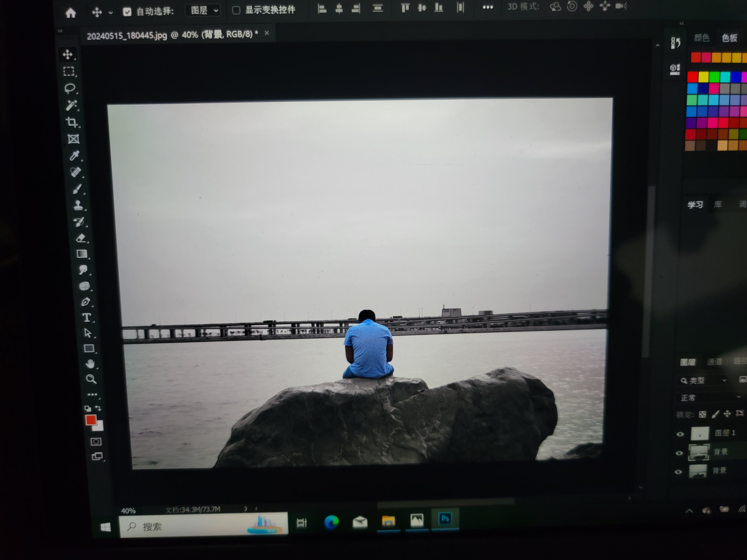Hide the 图层 1 layer
Image resolution: width=747 pixels, height=560 pixels.
coord(680,434)
